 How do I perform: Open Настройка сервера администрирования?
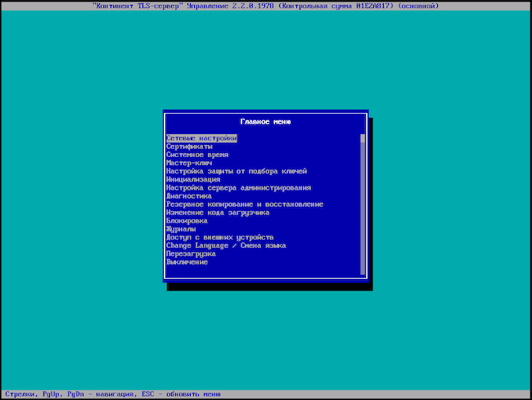[x=238, y=188]
